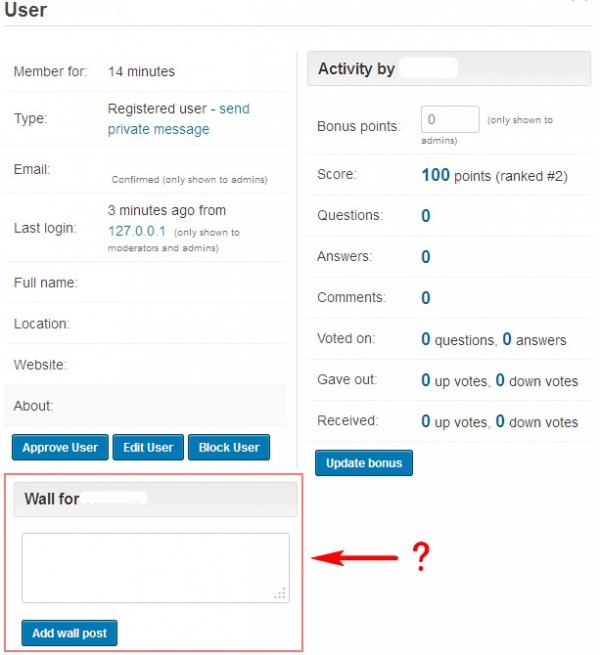
Task: Click inside the wall post text area
Action: pyautogui.click(x=155, y=567)
